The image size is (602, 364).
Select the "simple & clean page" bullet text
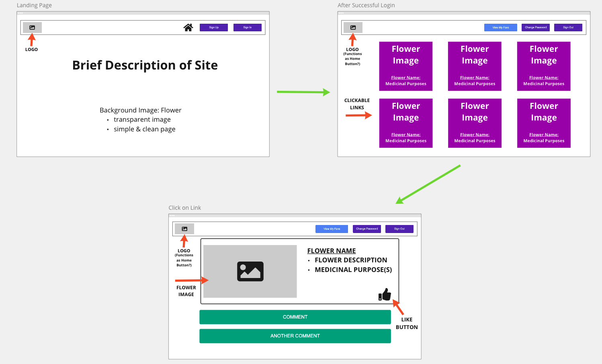[145, 129]
